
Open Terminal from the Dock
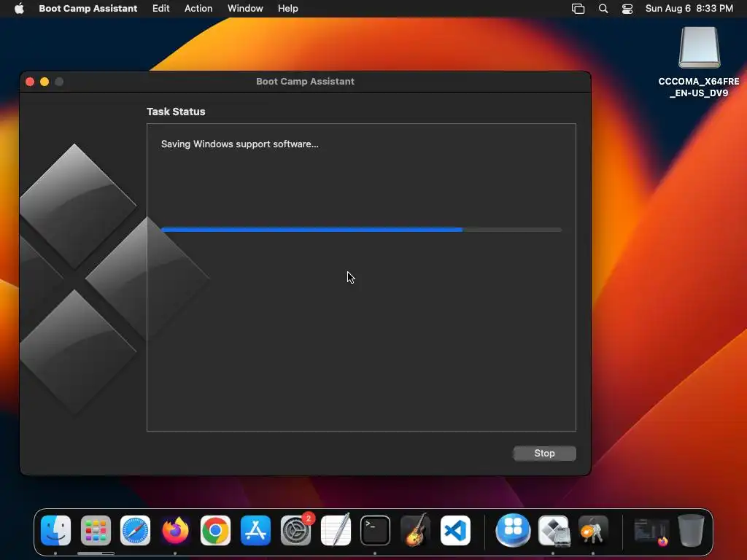376,531
